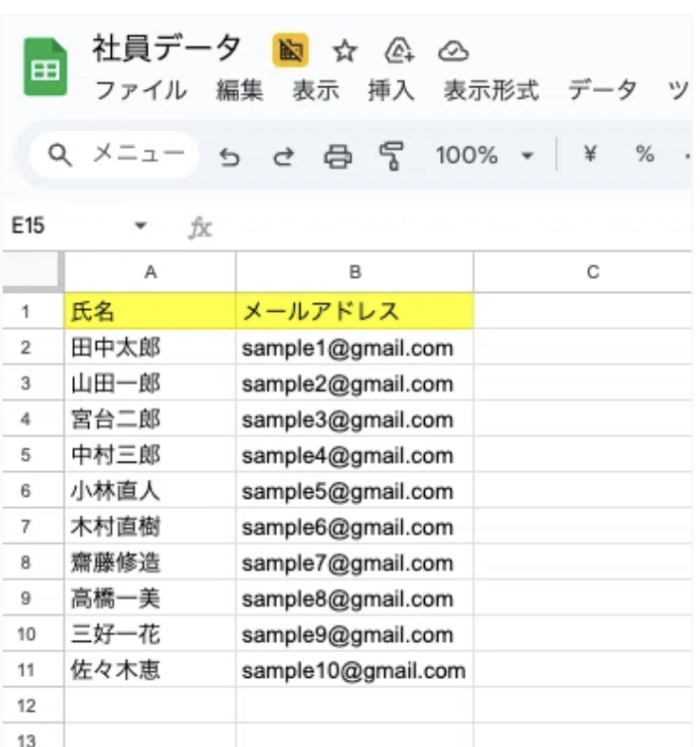Select the メールアドレス header cell
The width and height of the screenshot is (700, 747).
tap(355, 312)
